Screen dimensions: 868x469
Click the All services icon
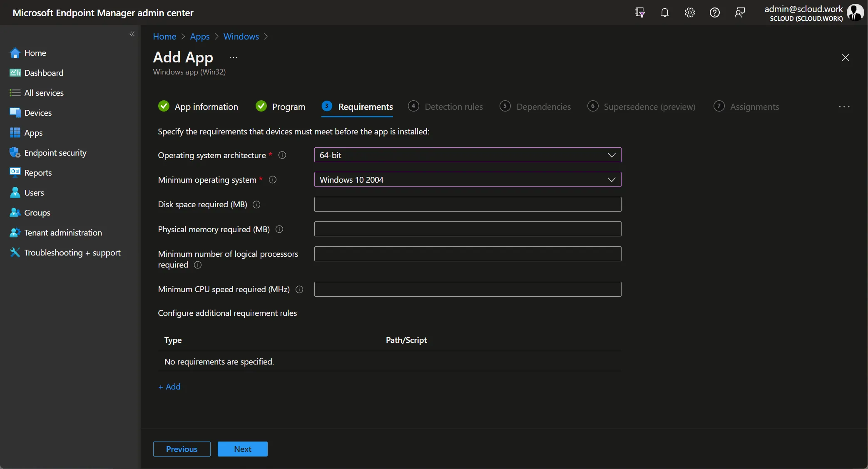point(15,93)
